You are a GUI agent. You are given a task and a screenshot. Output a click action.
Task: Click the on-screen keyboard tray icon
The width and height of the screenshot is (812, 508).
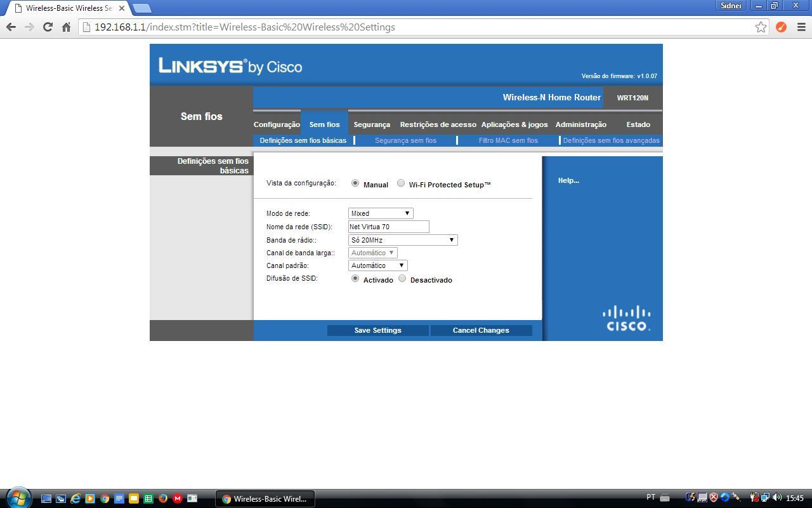pyautogui.click(x=665, y=497)
